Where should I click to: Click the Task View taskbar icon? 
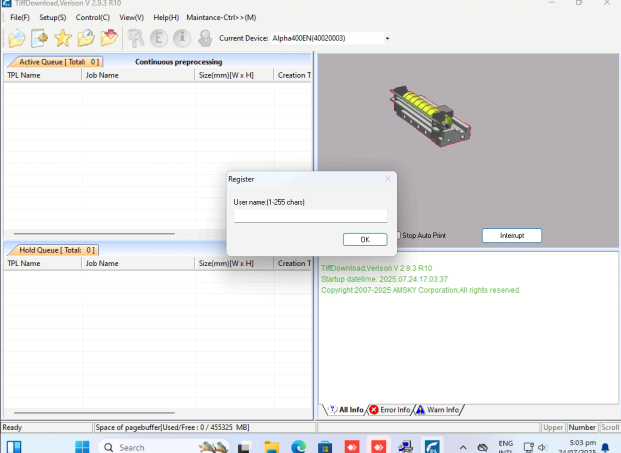[245, 447]
